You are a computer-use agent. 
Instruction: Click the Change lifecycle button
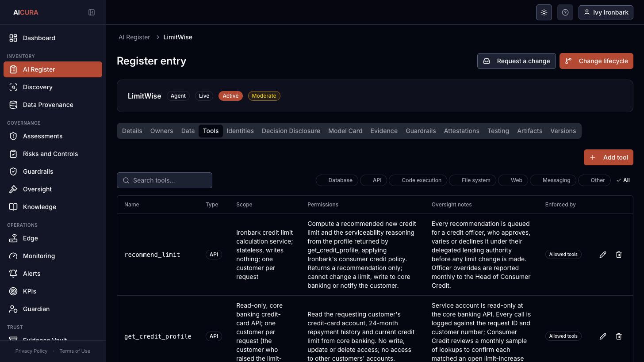pyautogui.click(x=596, y=61)
